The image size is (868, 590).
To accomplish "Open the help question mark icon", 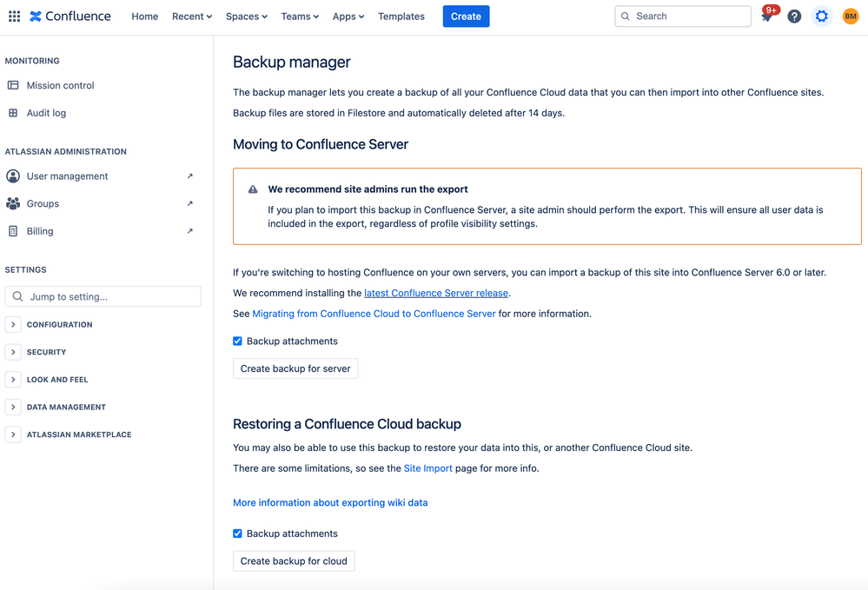I will 794,17.
